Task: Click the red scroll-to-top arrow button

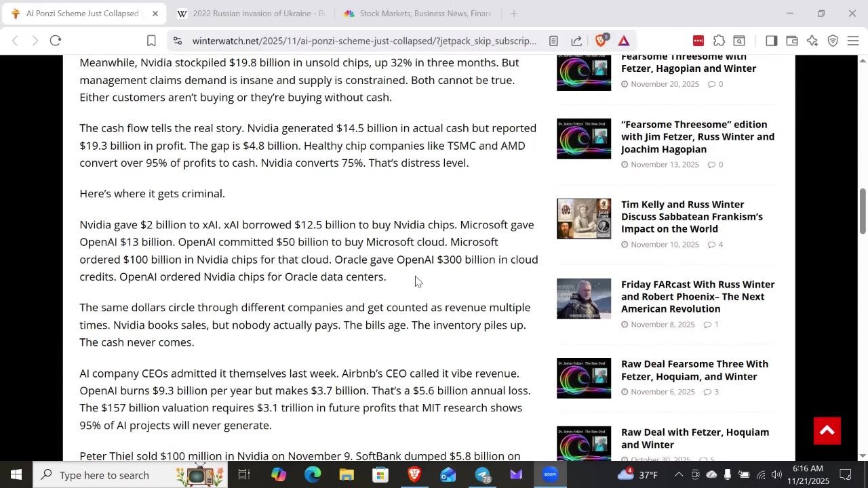Action: 827,430
